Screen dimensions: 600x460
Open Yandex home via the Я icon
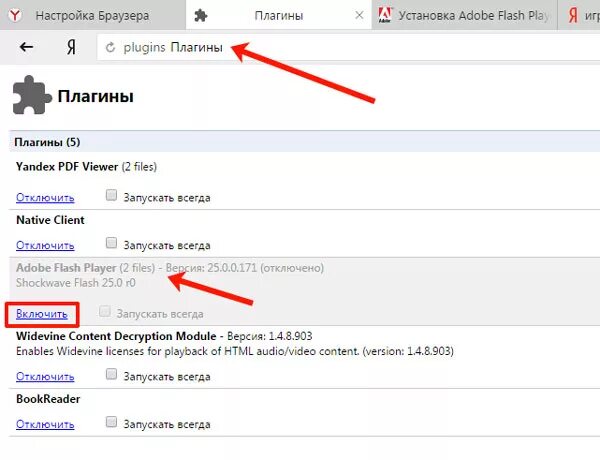point(71,47)
